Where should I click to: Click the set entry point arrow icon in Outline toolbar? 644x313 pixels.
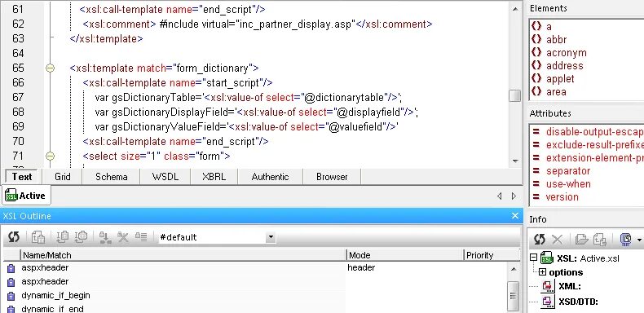pos(105,237)
